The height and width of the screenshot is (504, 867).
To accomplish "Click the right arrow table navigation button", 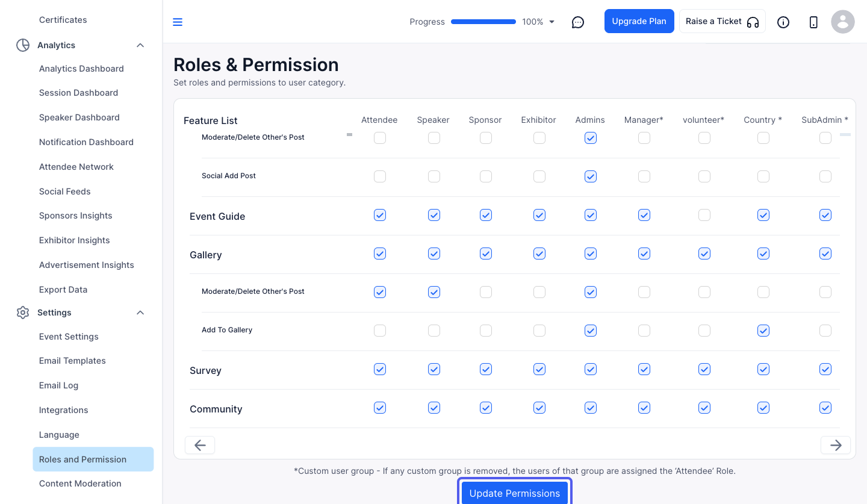I will (x=836, y=445).
